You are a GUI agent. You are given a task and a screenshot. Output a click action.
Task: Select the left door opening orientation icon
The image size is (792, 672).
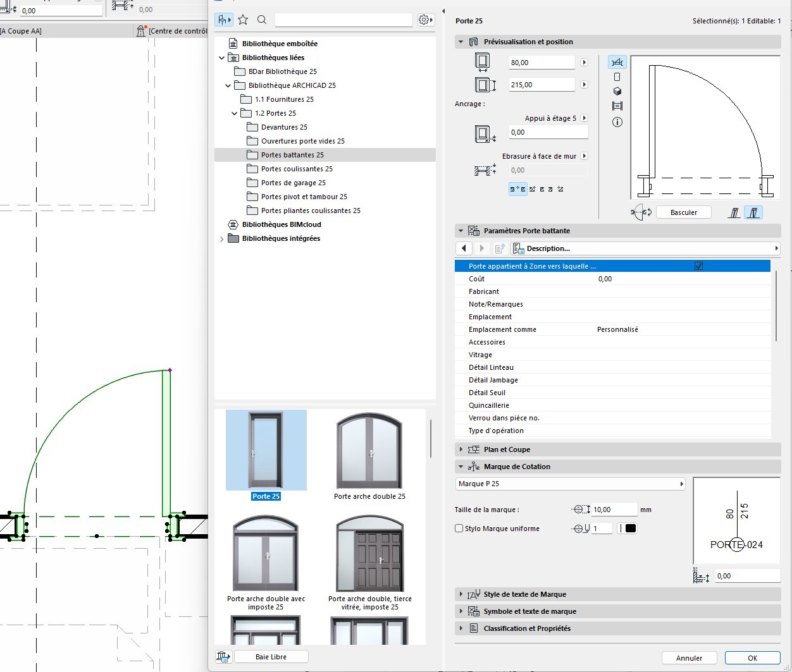coord(734,213)
